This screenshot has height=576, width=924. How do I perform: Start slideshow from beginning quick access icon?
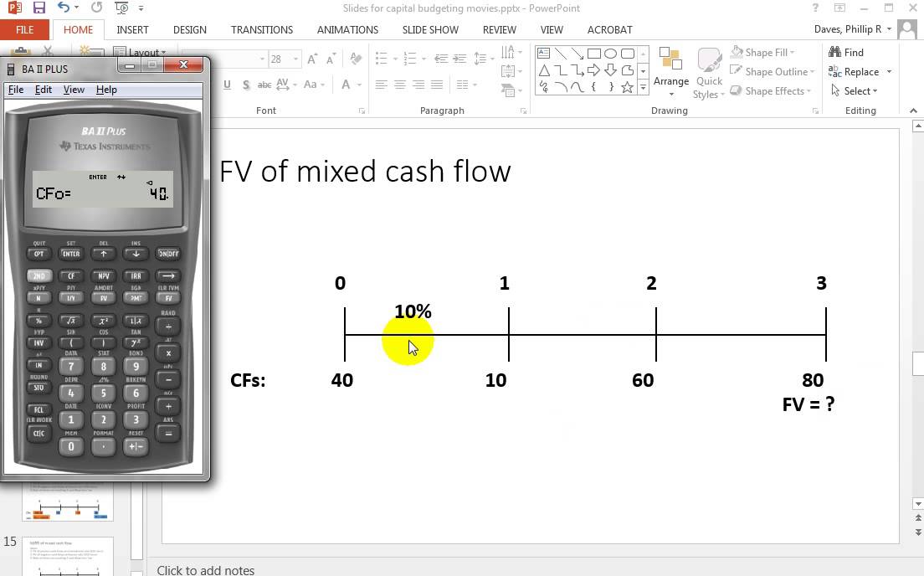tap(121, 8)
